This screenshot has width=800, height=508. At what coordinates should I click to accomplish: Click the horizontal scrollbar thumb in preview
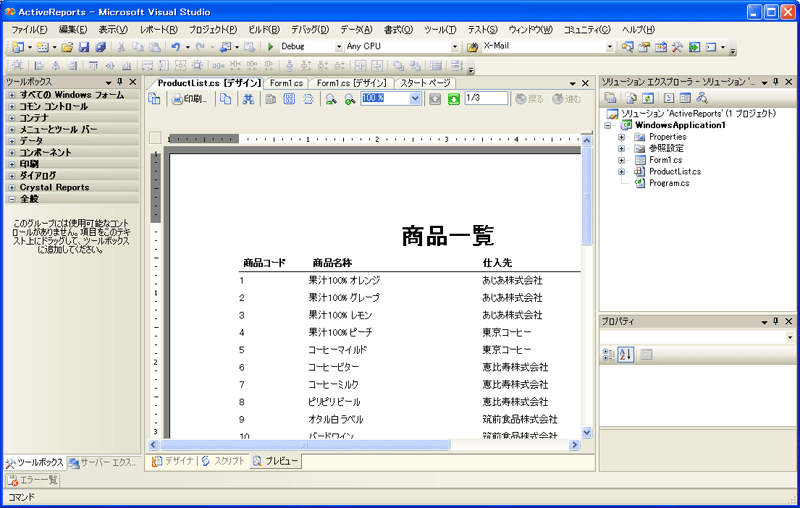pos(305,445)
